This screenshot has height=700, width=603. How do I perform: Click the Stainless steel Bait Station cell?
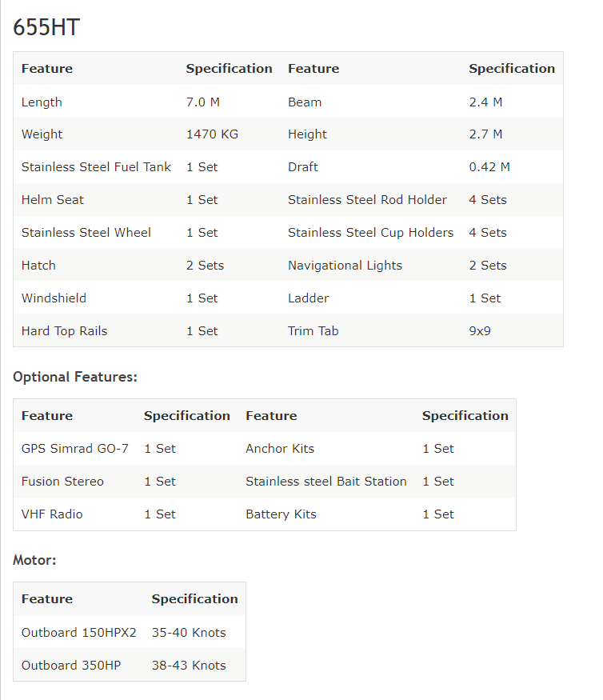click(325, 482)
